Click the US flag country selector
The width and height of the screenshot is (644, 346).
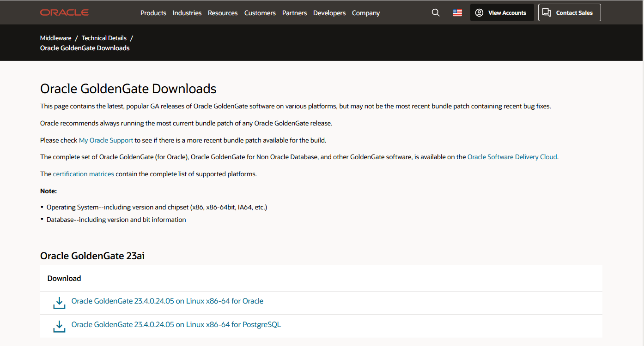(457, 13)
